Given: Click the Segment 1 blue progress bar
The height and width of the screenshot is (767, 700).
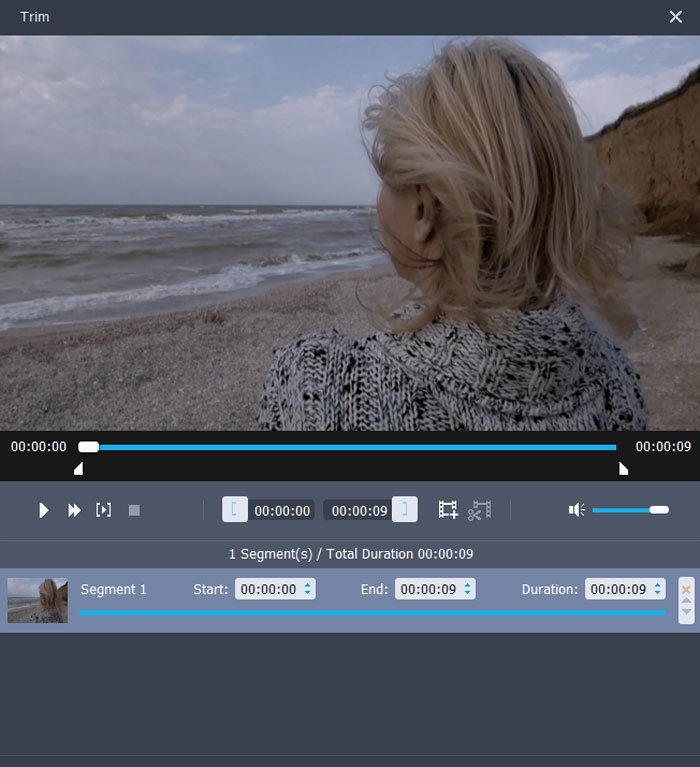Looking at the screenshot, I should point(373,613).
